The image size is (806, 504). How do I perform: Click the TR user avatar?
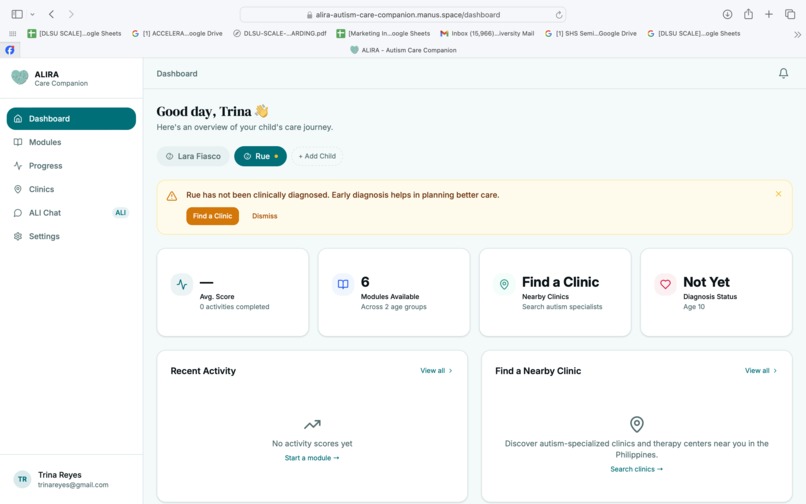click(23, 479)
